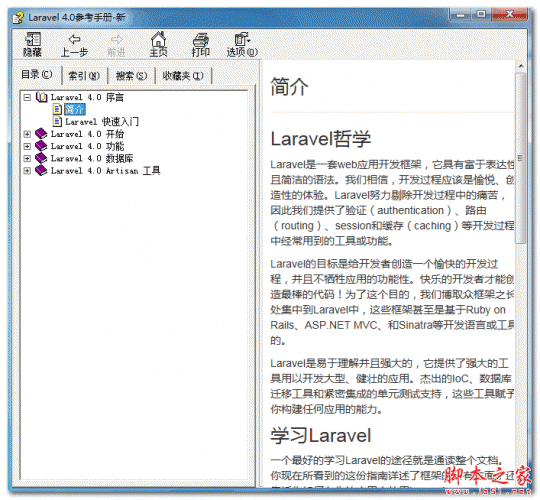
Task: Expand the Laravel 4.0 数据库 node
Action: (27, 158)
